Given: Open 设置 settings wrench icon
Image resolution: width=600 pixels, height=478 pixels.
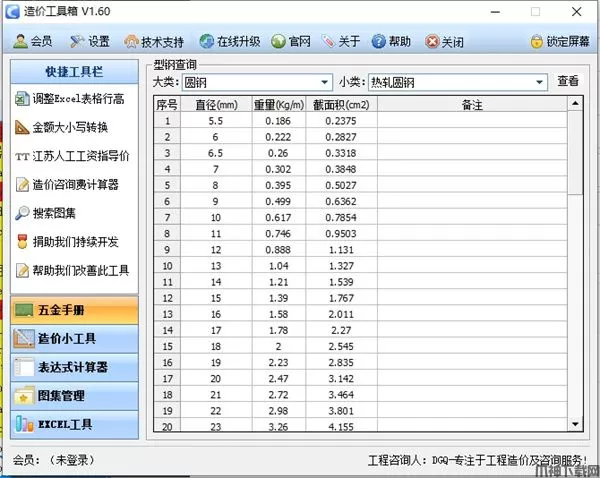Looking at the screenshot, I should [x=77, y=41].
